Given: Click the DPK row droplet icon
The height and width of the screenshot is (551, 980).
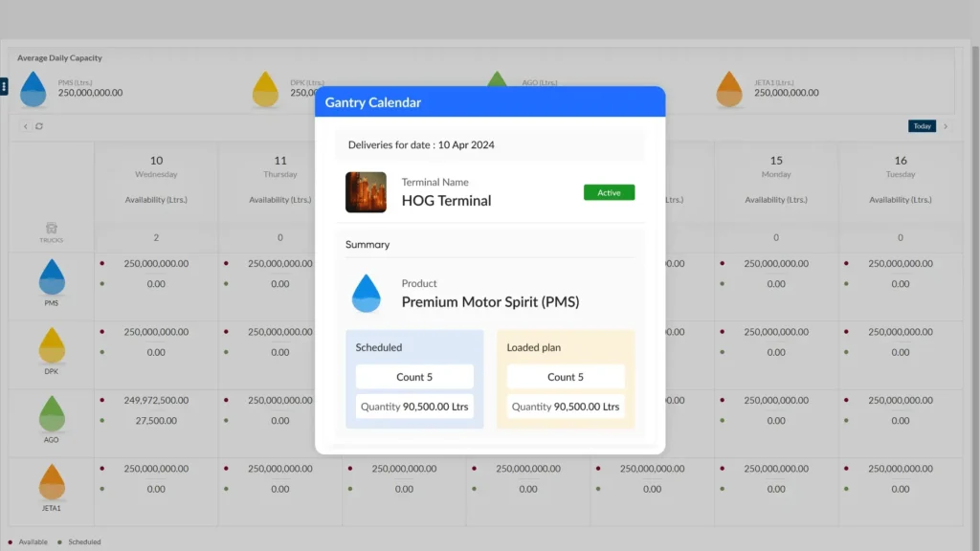Looking at the screenshot, I should [52, 345].
